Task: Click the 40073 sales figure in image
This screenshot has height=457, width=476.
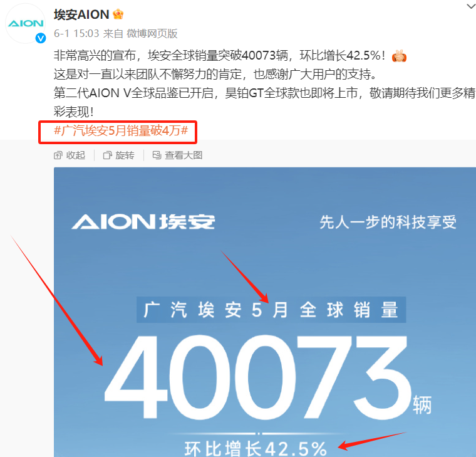Action: tap(257, 377)
